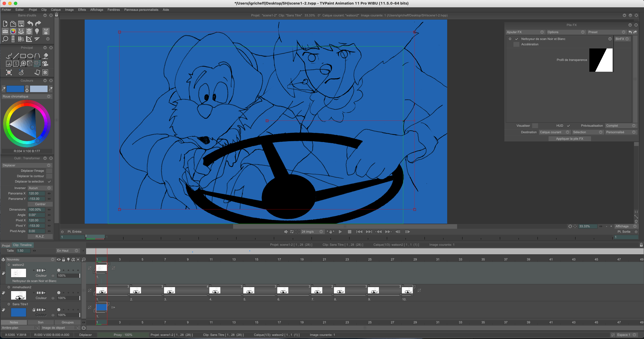Open the Calque menu
The width and height of the screenshot is (644, 339).
pos(56,10)
